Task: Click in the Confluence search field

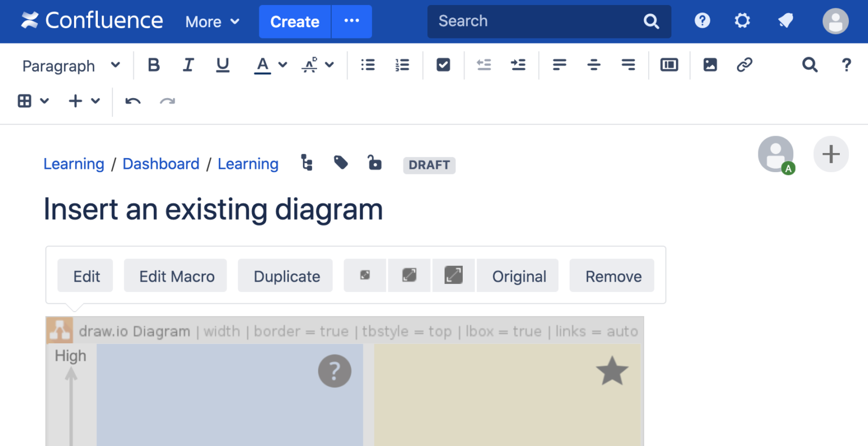Action: coord(537,21)
